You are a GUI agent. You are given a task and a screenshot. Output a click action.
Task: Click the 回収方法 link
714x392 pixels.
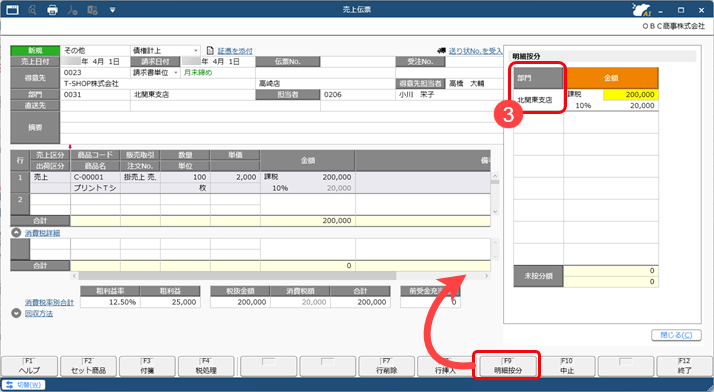click(x=39, y=313)
